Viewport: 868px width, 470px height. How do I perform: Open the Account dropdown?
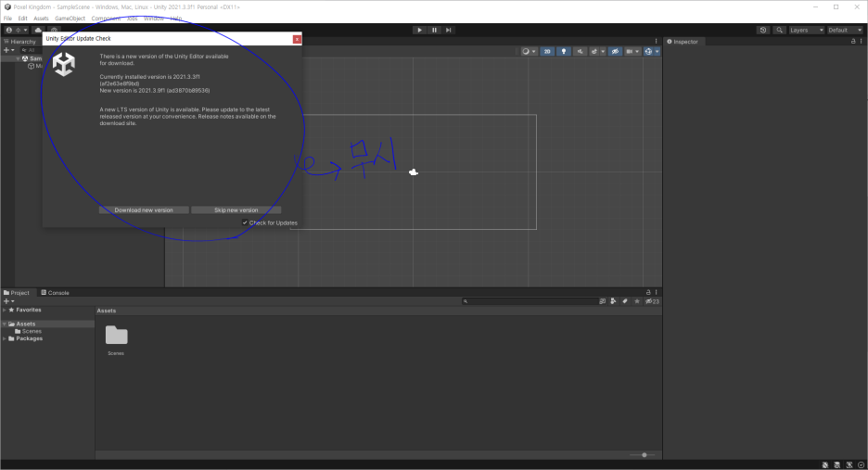(17, 30)
